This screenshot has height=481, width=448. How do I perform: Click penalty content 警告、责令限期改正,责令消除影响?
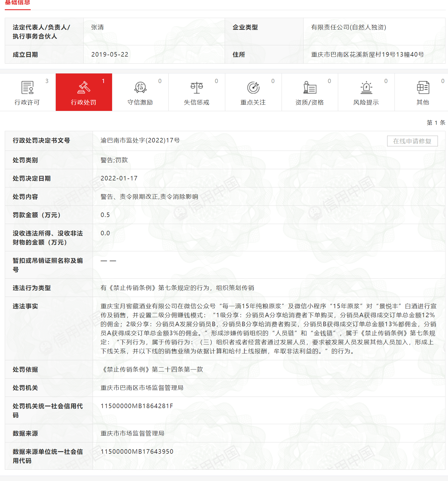[x=150, y=197]
